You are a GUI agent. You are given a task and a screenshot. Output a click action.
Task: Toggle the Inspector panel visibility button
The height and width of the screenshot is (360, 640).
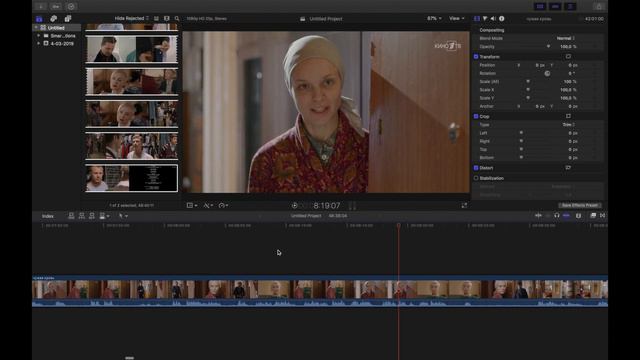tap(570, 7)
